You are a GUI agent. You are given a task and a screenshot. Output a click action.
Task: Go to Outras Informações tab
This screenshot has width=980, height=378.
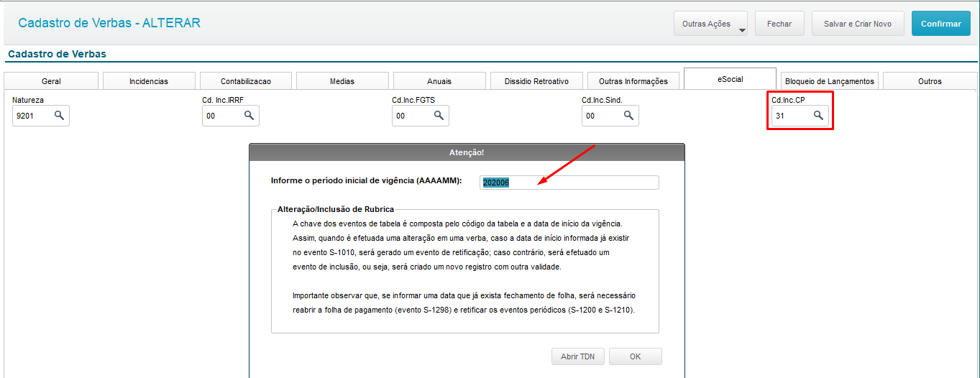point(633,81)
